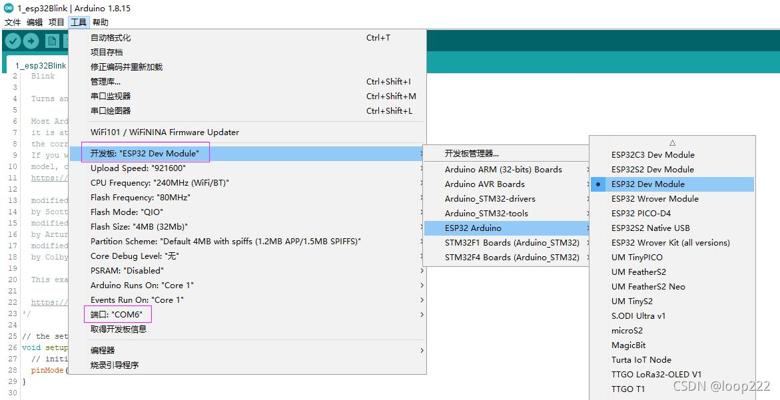Expand the 编程器 submenu
This screenshot has height=400, width=780.
pos(247,351)
